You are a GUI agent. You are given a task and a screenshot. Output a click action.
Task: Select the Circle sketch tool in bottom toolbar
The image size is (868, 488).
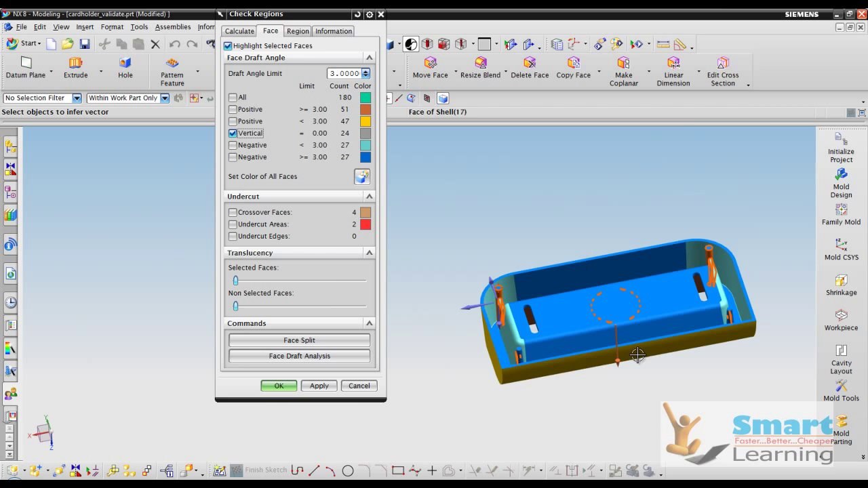coord(347,470)
